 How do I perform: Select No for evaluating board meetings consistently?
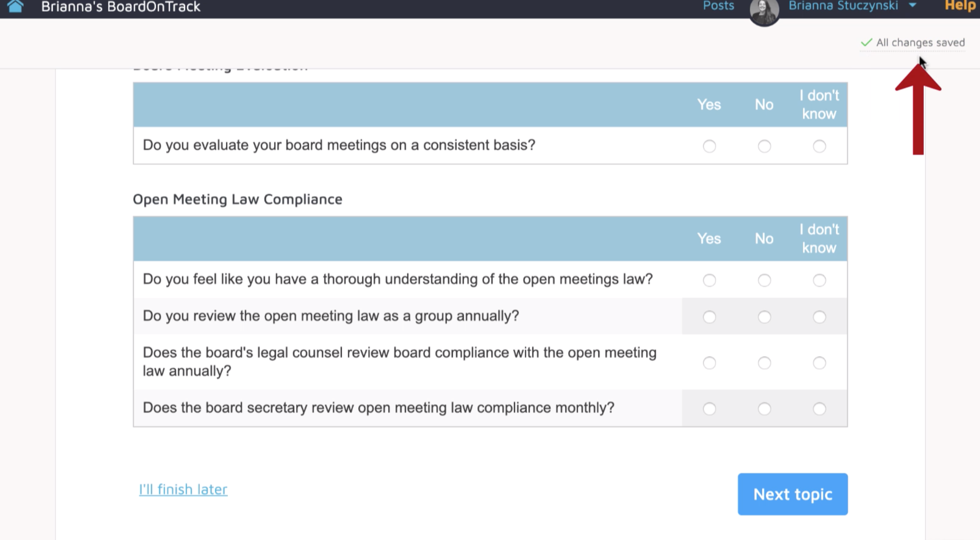click(764, 146)
